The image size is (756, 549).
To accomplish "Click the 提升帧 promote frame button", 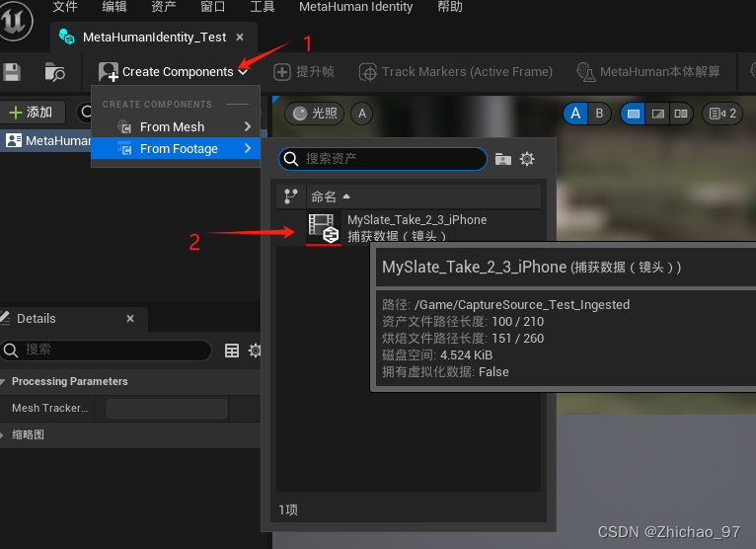I will pyautogui.click(x=304, y=72).
